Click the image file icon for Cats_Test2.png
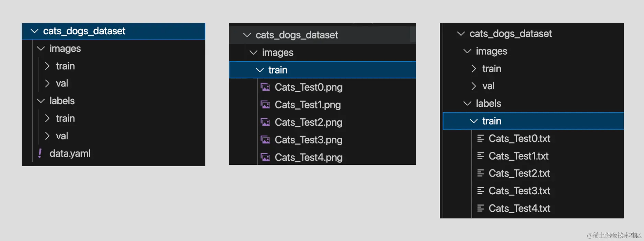644x241 pixels. pyautogui.click(x=265, y=122)
